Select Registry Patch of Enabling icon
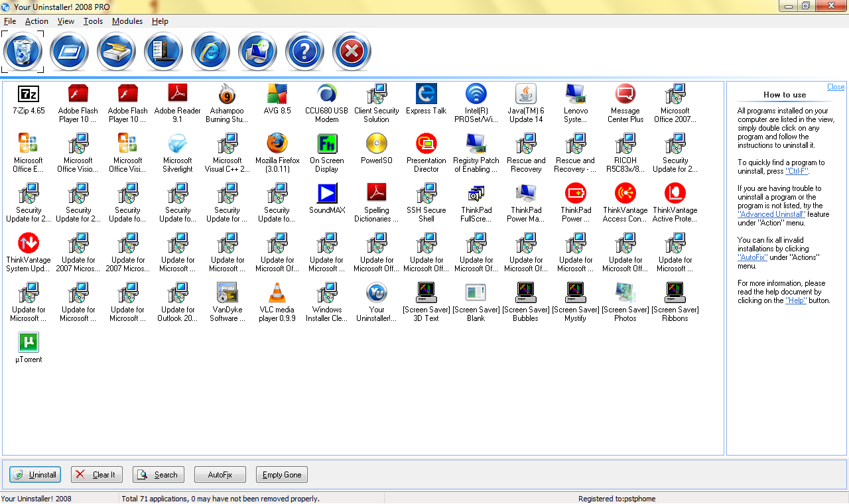849x504 pixels. click(476, 143)
